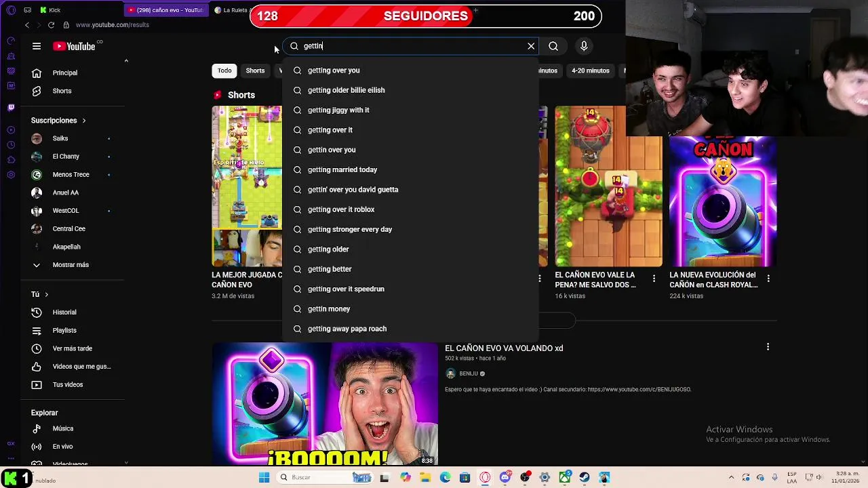Open video title EL CAÑON EVO VA VOLANDO xd

click(504, 348)
